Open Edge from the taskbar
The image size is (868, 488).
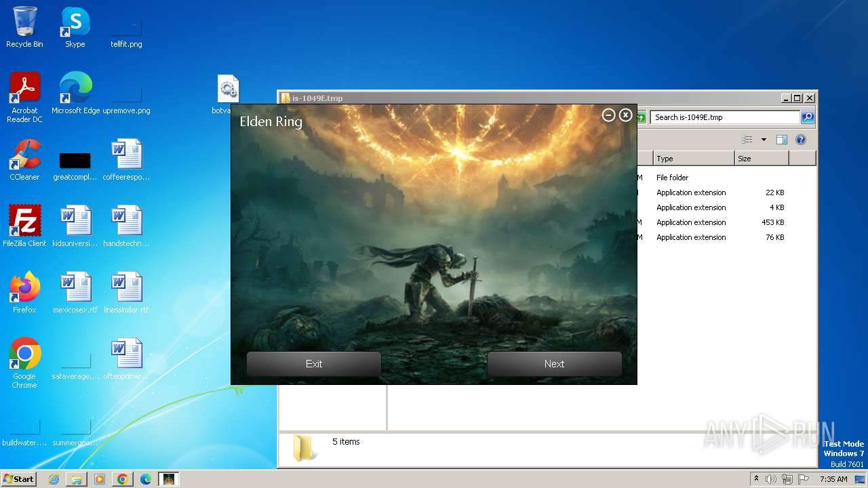(146, 479)
